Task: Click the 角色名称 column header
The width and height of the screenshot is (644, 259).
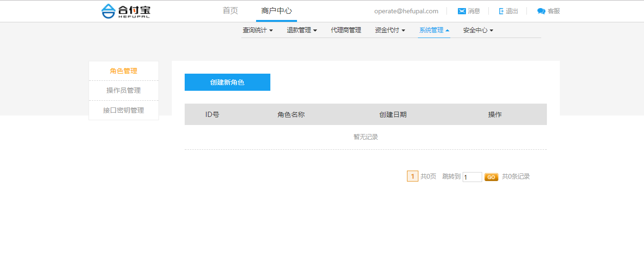Action: coord(291,115)
